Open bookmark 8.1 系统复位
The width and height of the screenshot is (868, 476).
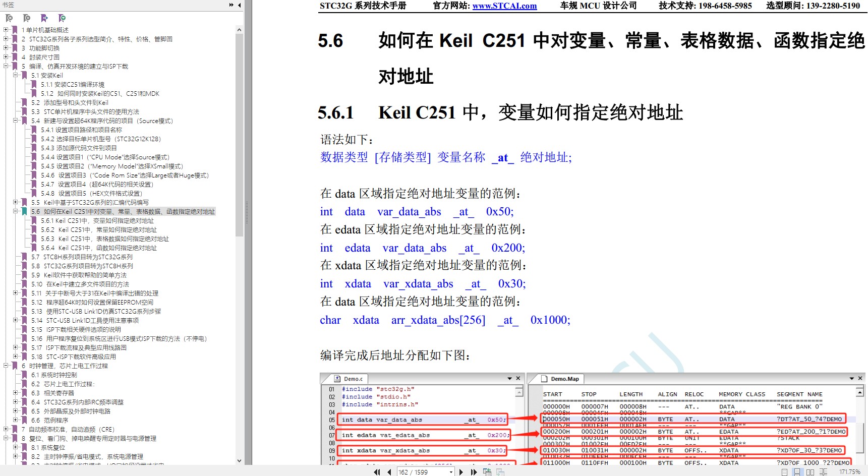point(48,448)
